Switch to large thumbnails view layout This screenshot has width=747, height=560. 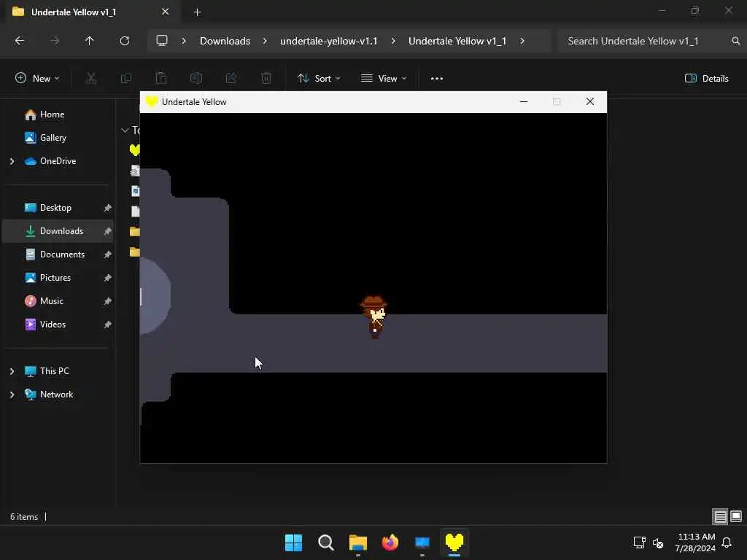(736, 517)
